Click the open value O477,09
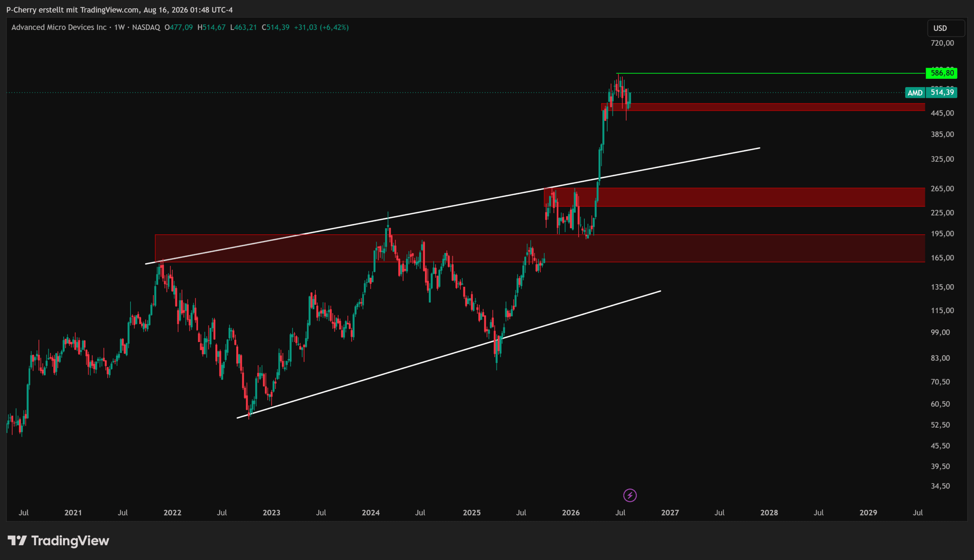This screenshot has width=974, height=560. [x=179, y=27]
